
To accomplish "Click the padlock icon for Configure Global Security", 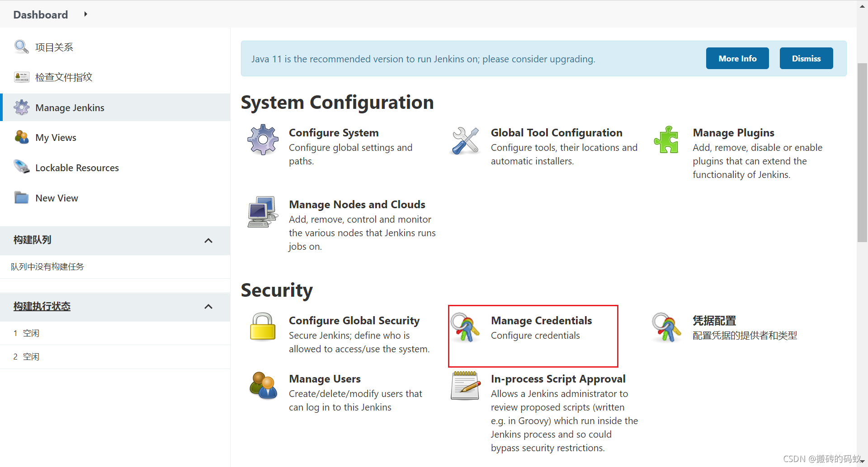I will coord(263,327).
